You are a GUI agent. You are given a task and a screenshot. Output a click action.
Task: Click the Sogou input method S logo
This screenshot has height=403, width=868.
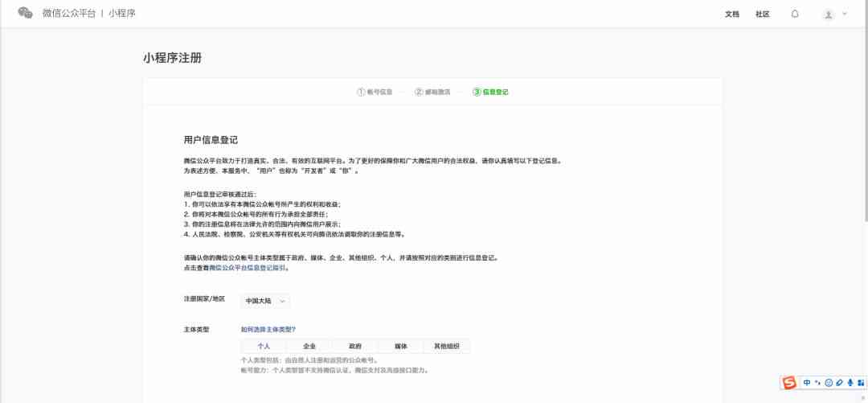pyautogui.click(x=789, y=383)
